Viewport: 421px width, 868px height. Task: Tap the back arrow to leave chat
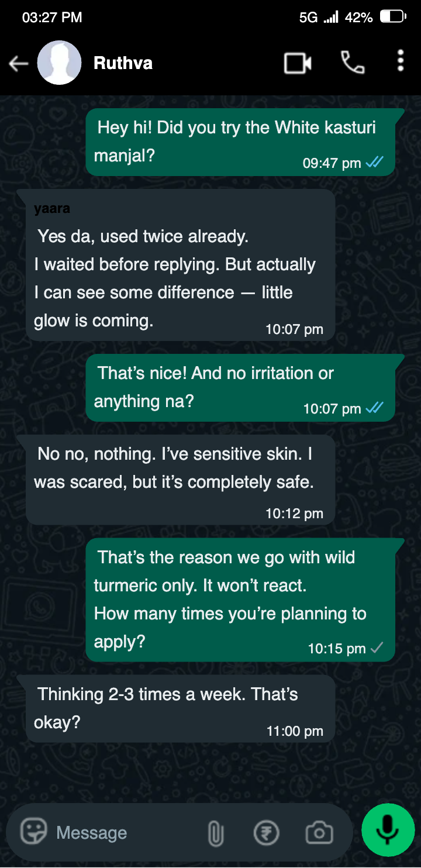(x=19, y=64)
